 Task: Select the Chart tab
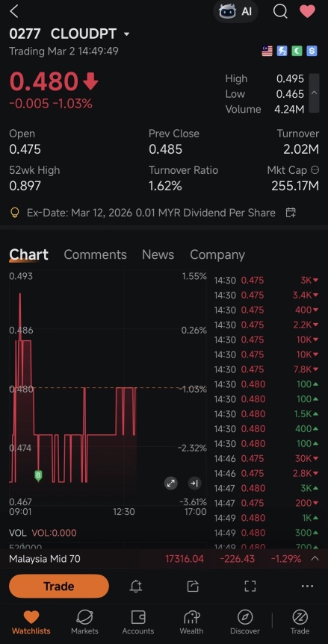(28, 254)
